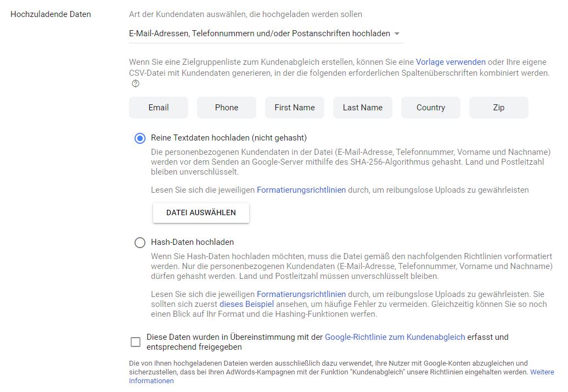
Task: Tick the Google-Richtlinie compliance checkbox
Action: (136, 342)
